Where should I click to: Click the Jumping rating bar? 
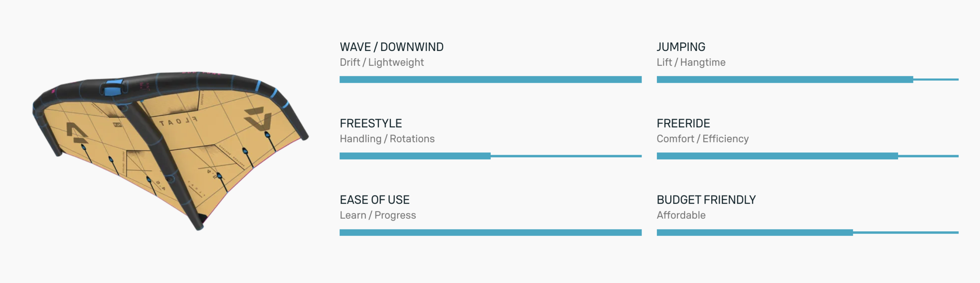[807, 80]
